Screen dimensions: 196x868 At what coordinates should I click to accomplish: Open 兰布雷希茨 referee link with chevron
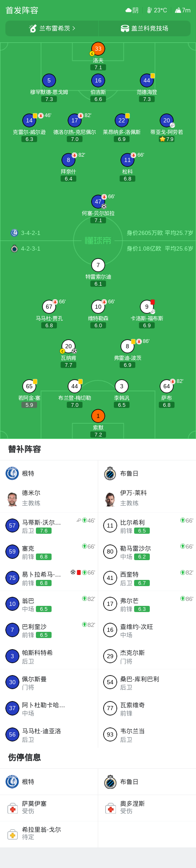pyautogui.click(x=52, y=28)
